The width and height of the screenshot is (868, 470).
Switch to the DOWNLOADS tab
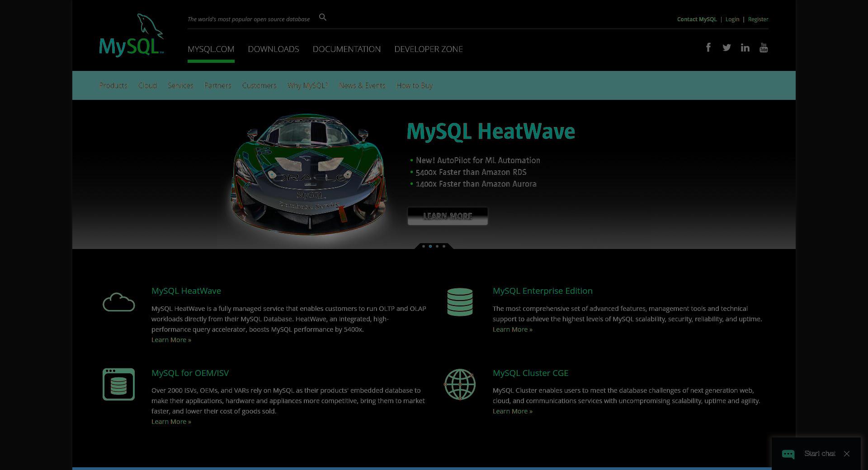pyautogui.click(x=274, y=49)
